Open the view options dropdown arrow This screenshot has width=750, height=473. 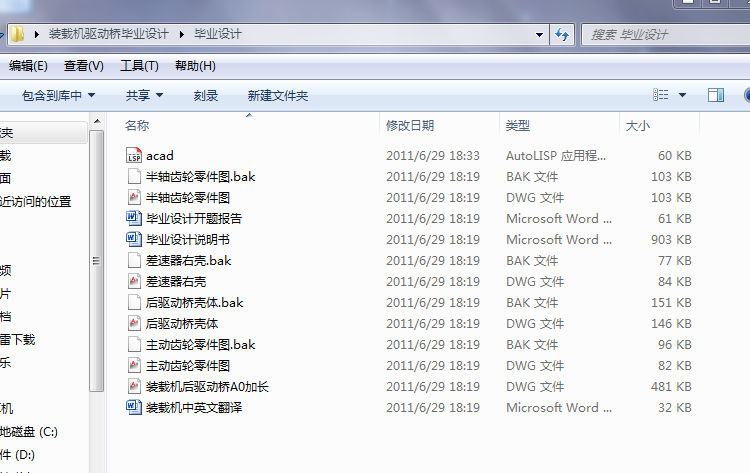[x=683, y=95]
